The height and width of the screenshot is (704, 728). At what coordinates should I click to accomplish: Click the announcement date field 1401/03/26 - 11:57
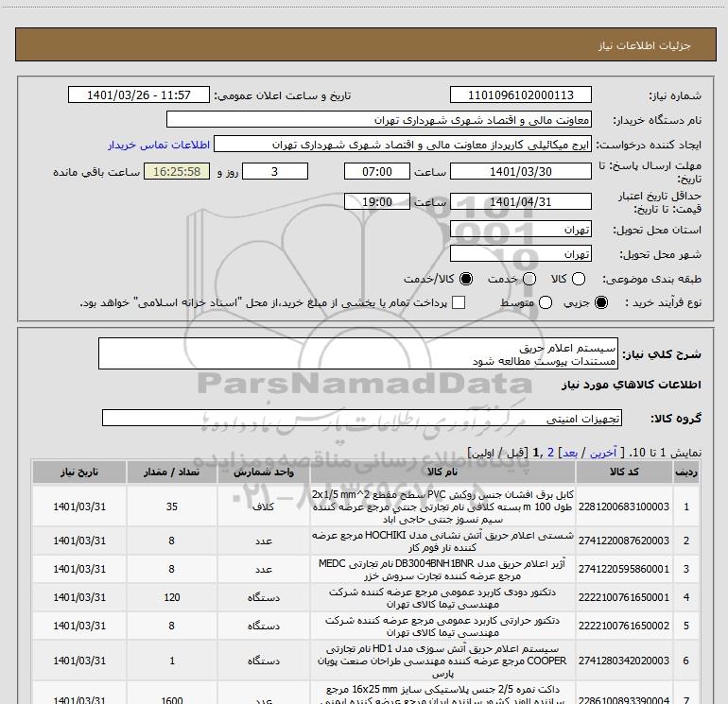click(139, 94)
